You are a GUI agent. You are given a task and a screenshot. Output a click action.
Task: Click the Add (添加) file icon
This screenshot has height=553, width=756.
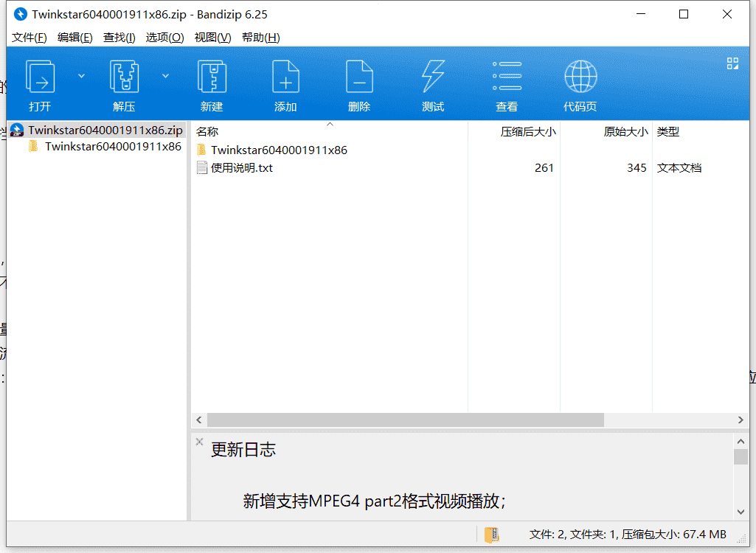point(285,77)
